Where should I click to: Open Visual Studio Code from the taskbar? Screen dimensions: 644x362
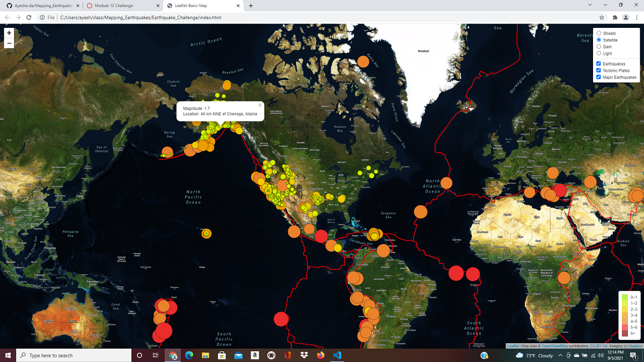tap(337, 355)
